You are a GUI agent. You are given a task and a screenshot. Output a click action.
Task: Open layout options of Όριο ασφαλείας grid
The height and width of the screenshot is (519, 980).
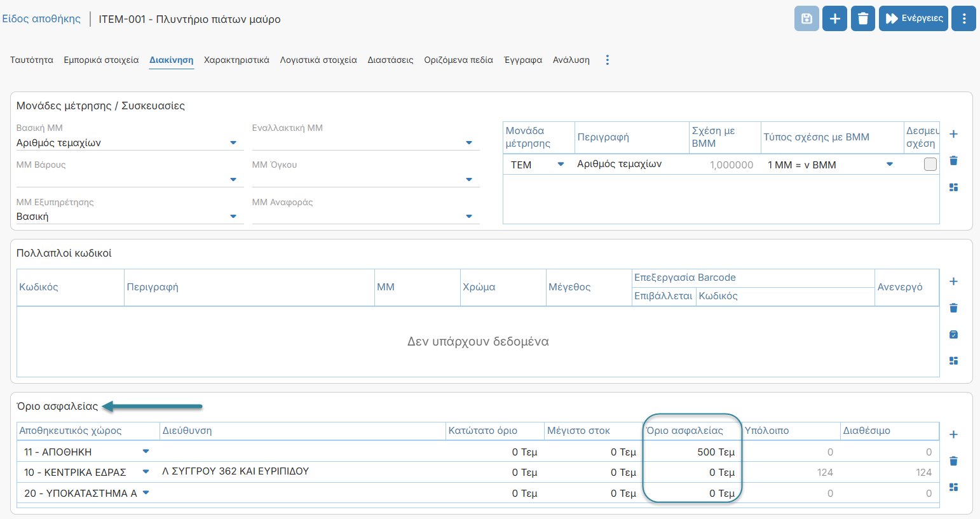(x=953, y=487)
